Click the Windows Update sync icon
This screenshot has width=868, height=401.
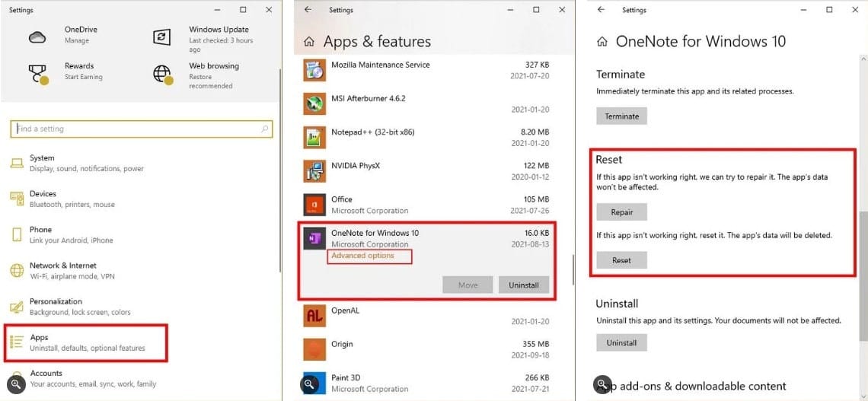coord(161,37)
